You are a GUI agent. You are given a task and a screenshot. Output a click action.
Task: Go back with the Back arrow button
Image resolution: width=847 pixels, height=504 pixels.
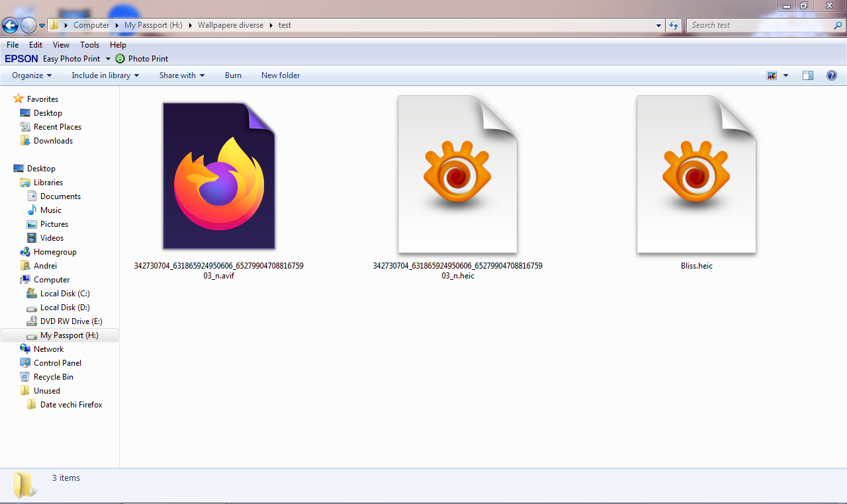click(x=11, y=25)
